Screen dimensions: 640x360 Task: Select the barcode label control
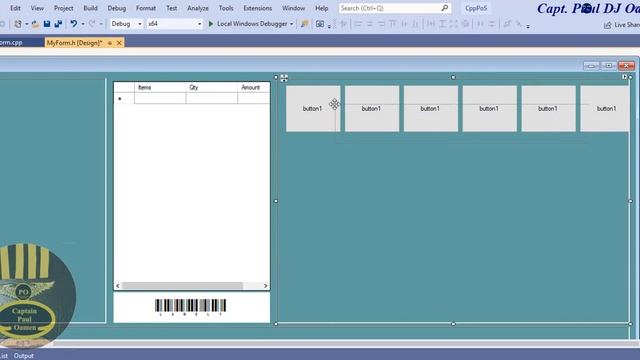191,307
